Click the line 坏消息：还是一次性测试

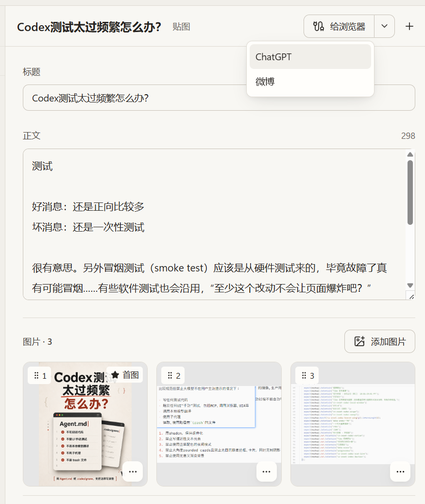pos(88,227)
